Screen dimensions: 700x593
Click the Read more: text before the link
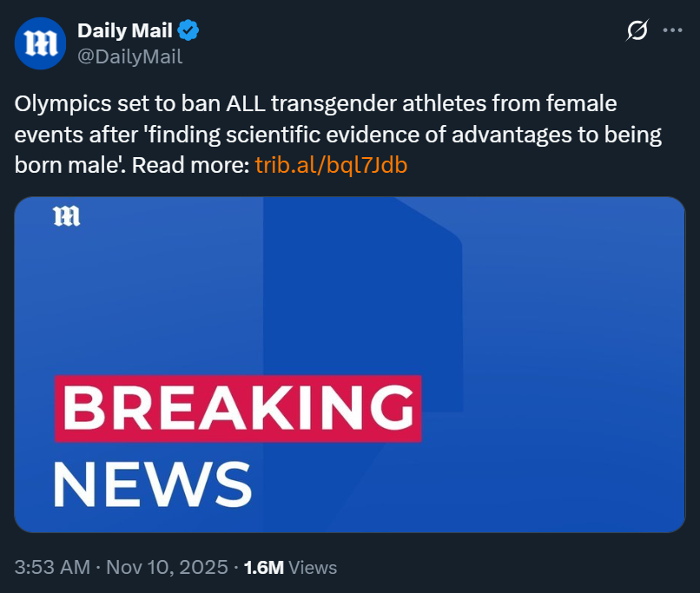tap(194, 165)
